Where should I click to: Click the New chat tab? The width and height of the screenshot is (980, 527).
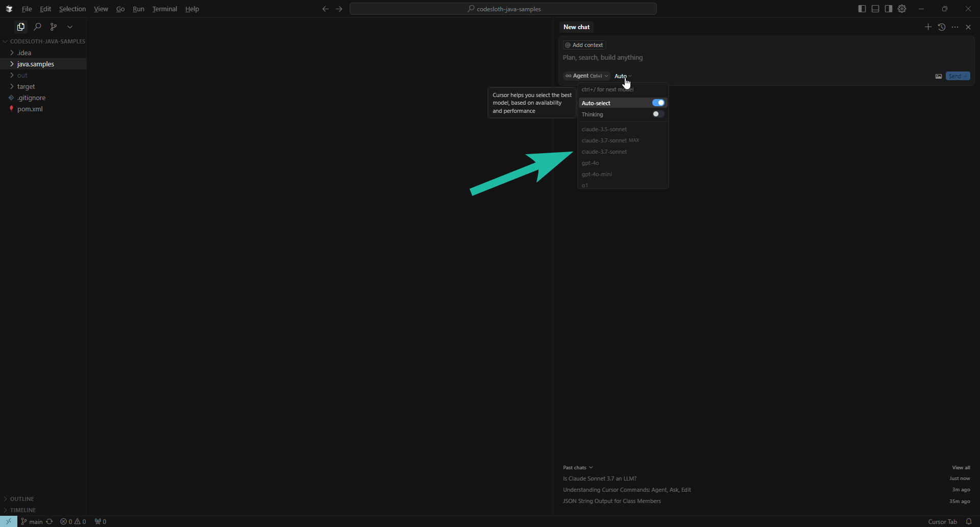coord(576,27)
